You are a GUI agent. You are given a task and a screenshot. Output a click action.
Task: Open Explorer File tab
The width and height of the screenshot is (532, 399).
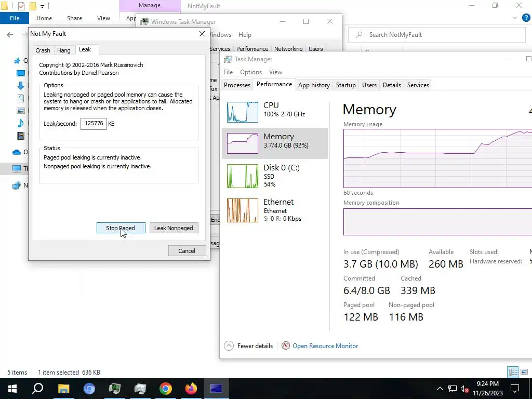click(x=15, y=18)
